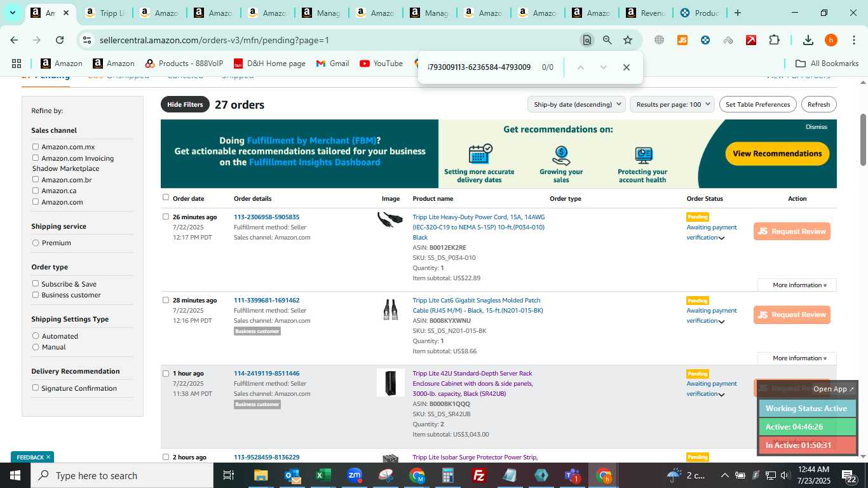Image resolution: width=868 pixels, height=488 pixels.
Task: Open the bookmarks apps grid icon
Action: point(17,64)
